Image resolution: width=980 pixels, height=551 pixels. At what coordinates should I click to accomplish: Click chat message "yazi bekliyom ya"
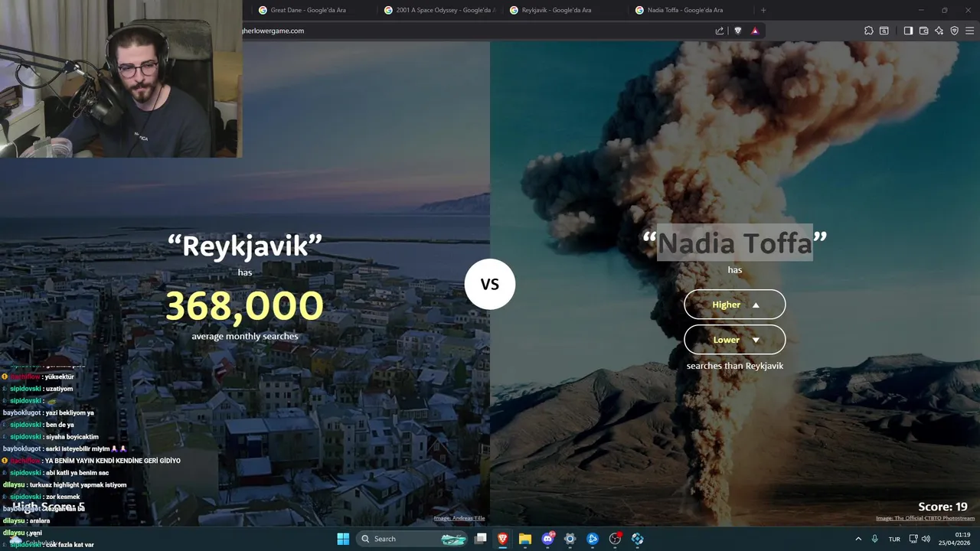[x=70, y=412]
